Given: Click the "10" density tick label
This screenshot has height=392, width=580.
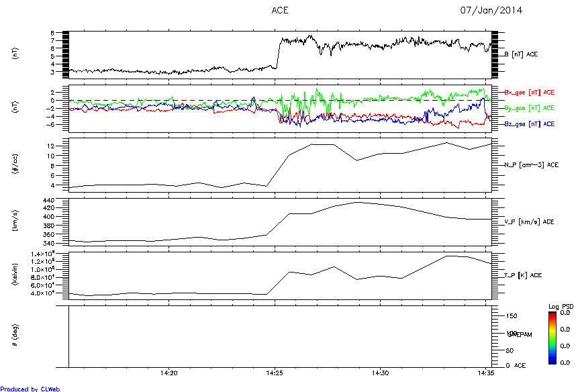Looking at the screenshot, I should coord(51,156).
